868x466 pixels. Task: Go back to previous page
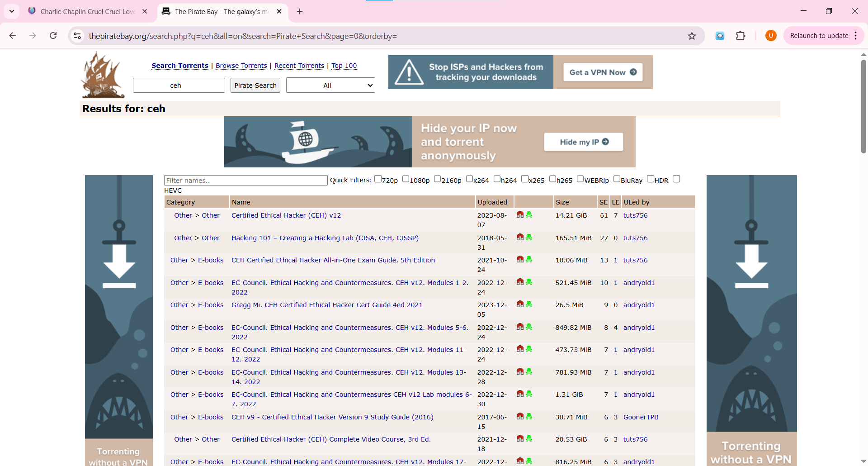coord(13,36)
